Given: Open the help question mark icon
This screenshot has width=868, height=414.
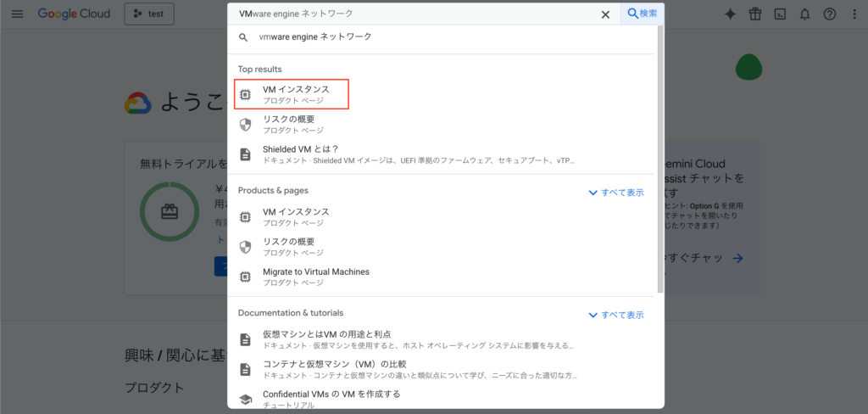Looking at the screenshot, I should (829, 14).
